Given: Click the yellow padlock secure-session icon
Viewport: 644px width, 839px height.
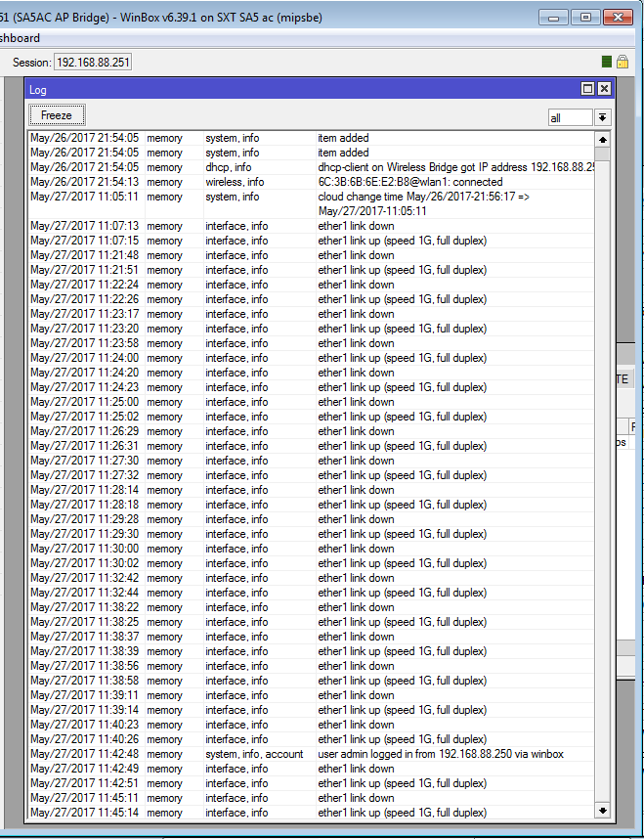Looking at the screenshot, I should [x=623, y=62].
